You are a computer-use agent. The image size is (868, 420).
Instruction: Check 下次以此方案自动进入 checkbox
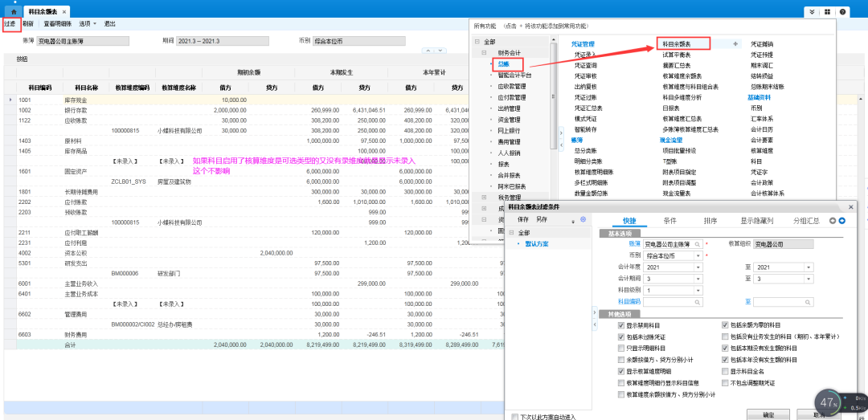[x=515, y=416]
